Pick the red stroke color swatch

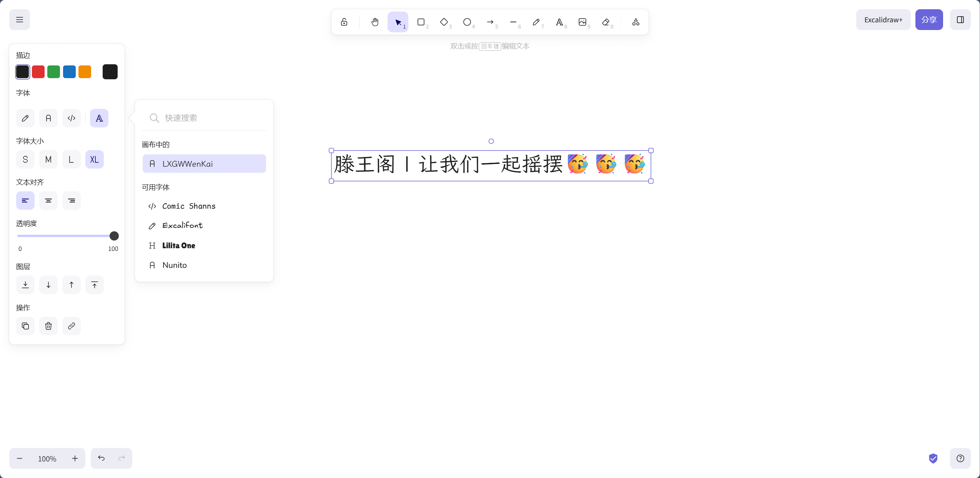pyautogui.click(x=38, y=72)
